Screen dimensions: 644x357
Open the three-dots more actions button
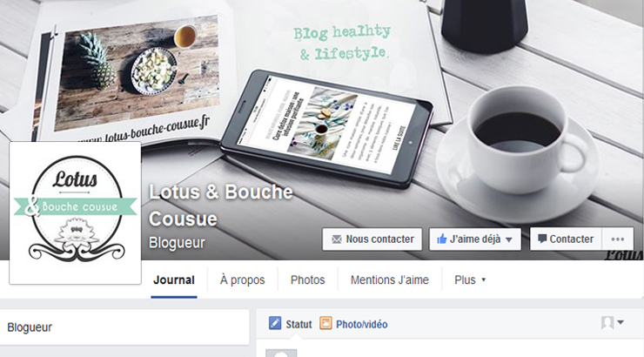pyautogui.click(x=617, y=239)
